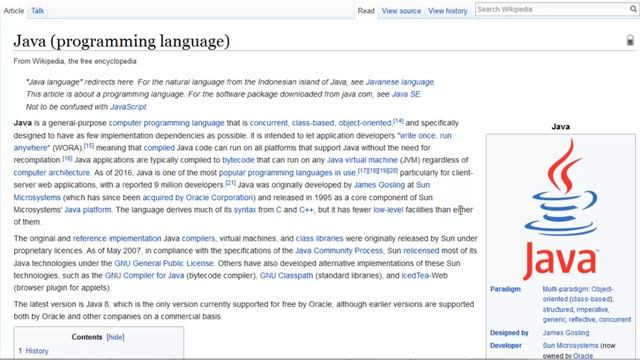
Task: Click the C language link
Action: [x=279, y=210]
